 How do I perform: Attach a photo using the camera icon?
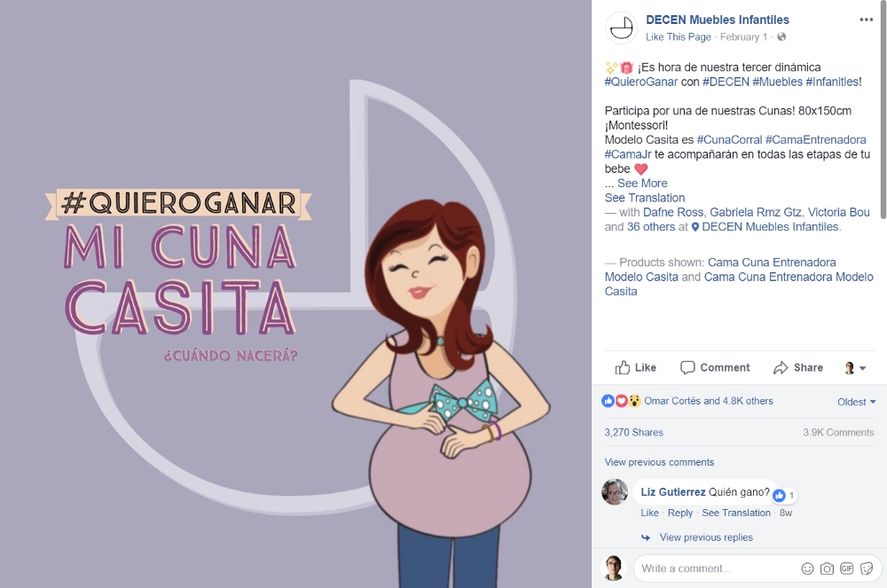pos(827,568)
